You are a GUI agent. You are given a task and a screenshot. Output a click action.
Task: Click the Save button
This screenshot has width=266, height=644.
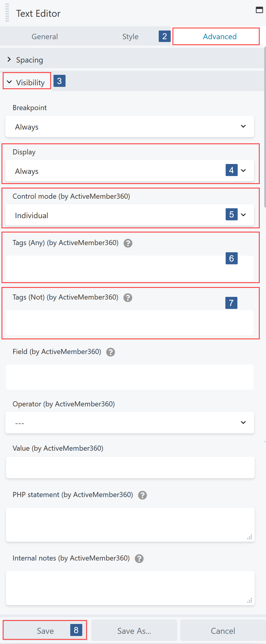coord(45,631)
